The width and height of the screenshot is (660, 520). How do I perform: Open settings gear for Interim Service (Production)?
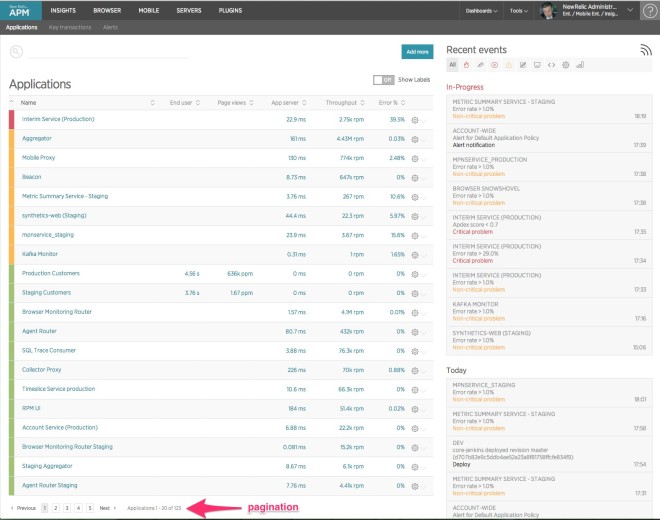[x=415, y=120]
